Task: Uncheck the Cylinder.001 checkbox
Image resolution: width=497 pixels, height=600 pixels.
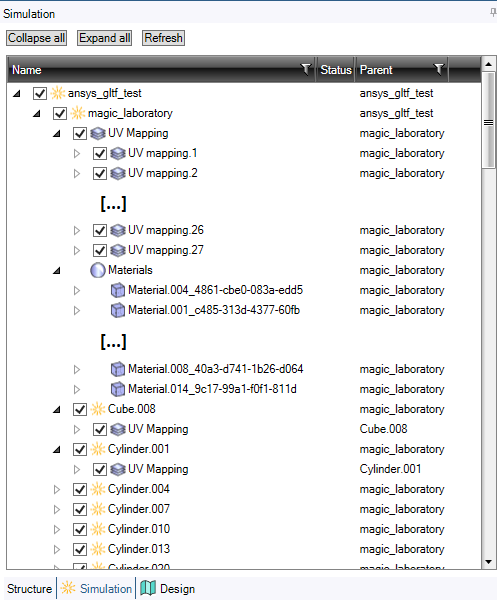Action: coord(80,449)
